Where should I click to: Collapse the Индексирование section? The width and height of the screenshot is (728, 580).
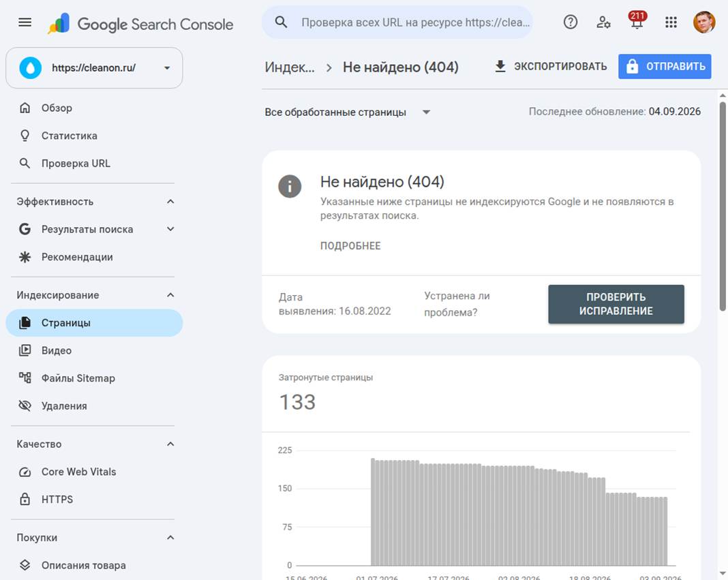(x=170, y=295)
